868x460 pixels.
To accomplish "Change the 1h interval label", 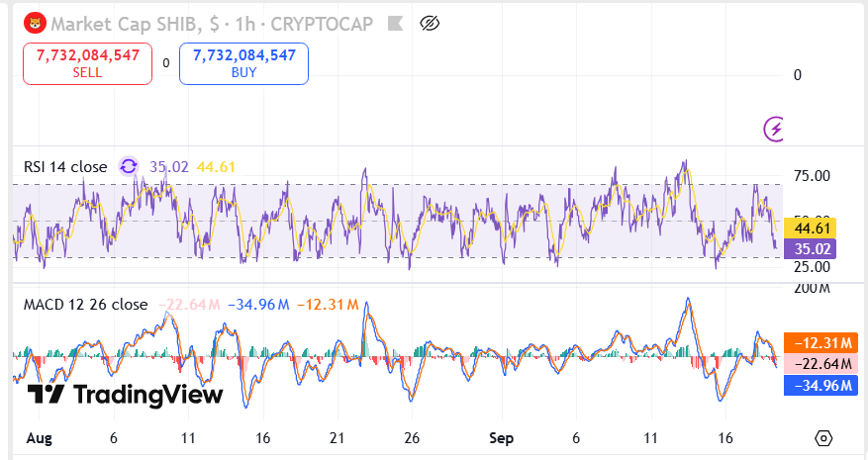I will click(251, 23).
